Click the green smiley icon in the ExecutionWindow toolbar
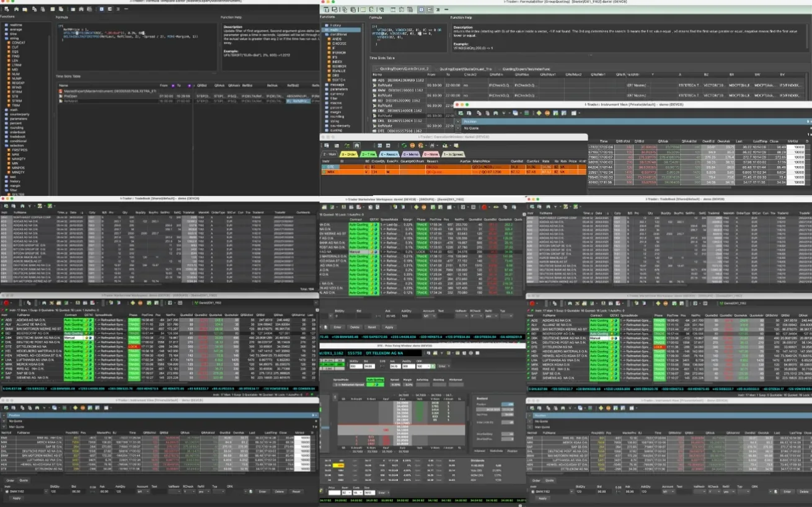The width and height of the screenshot is (812, 507). tap(420, 146)
